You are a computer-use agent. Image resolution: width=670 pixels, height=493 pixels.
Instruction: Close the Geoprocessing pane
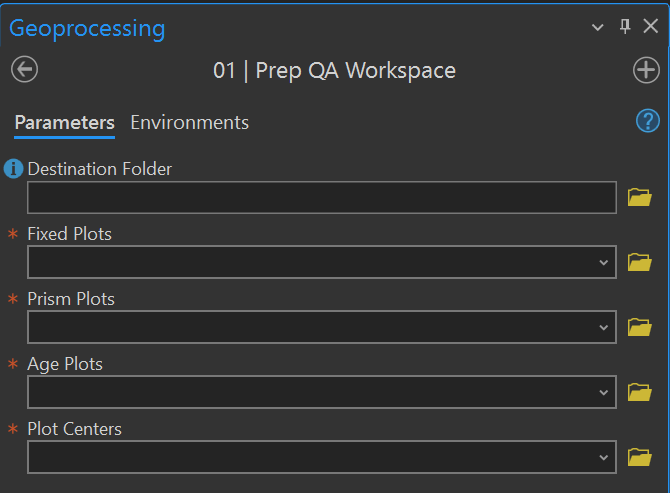[x=651, y=27]
